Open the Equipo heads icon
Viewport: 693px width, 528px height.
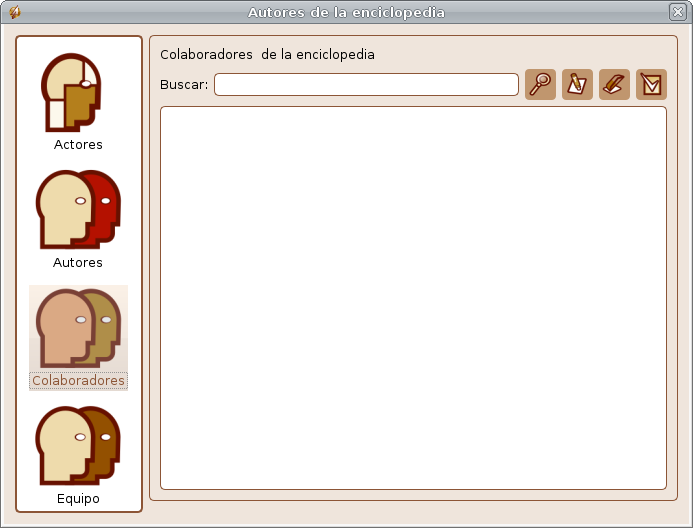tap(78, 445)
